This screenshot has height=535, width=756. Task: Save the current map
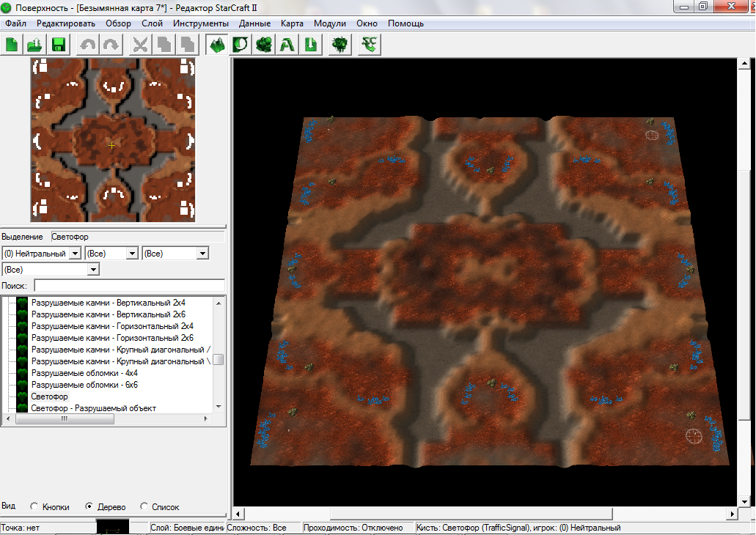tap(59, 45)
